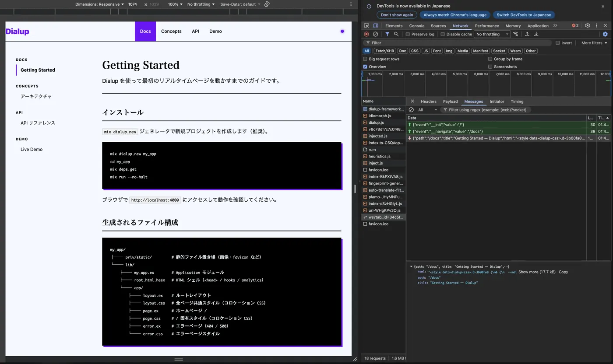Clear the network log
Viewport: 613px width, 364px height.
click(x=375, y=34)
